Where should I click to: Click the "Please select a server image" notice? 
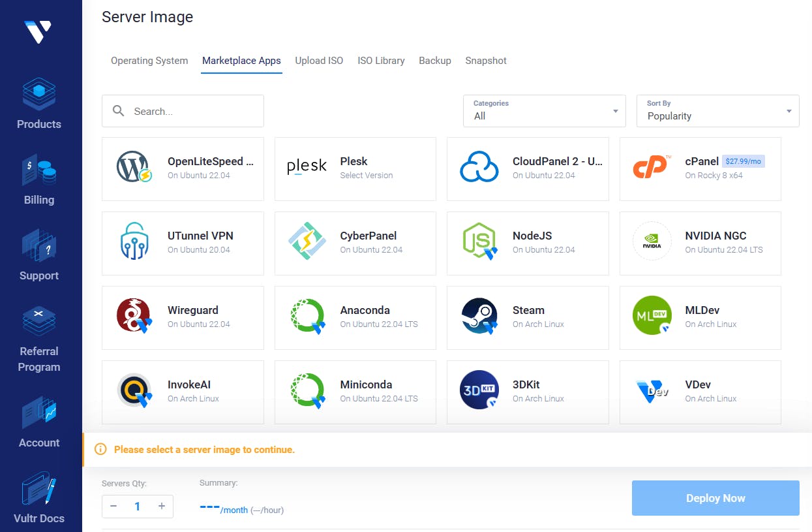click(204, 450)
